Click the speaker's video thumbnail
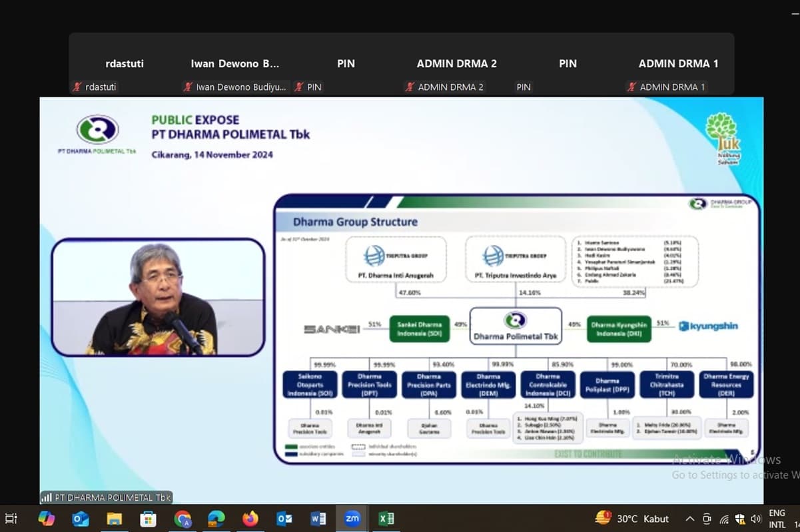This screenshot has height=532, width=800. tap(159, 297)
